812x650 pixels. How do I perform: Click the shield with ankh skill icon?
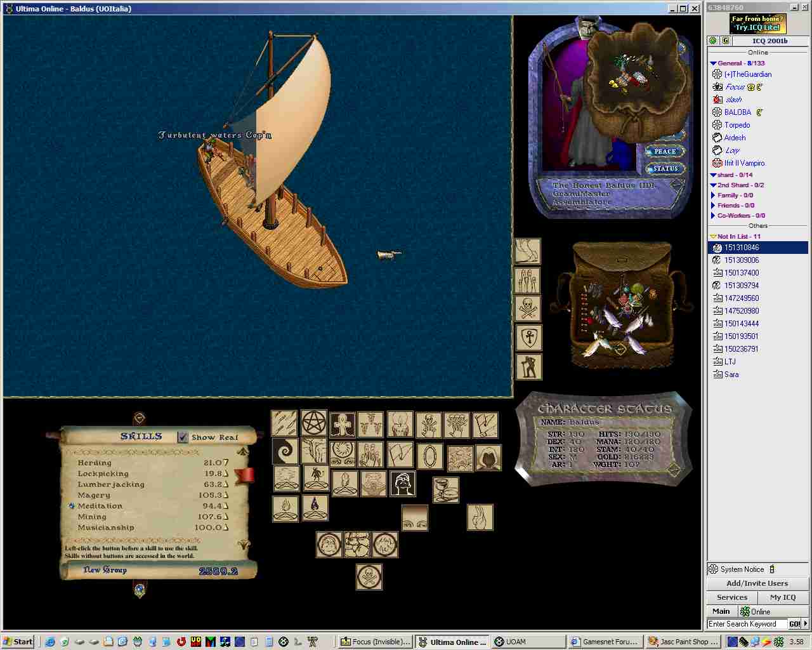528,337
